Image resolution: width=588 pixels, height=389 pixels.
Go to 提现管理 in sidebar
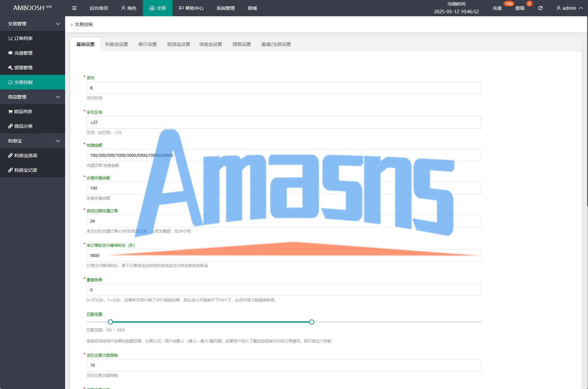33,68
